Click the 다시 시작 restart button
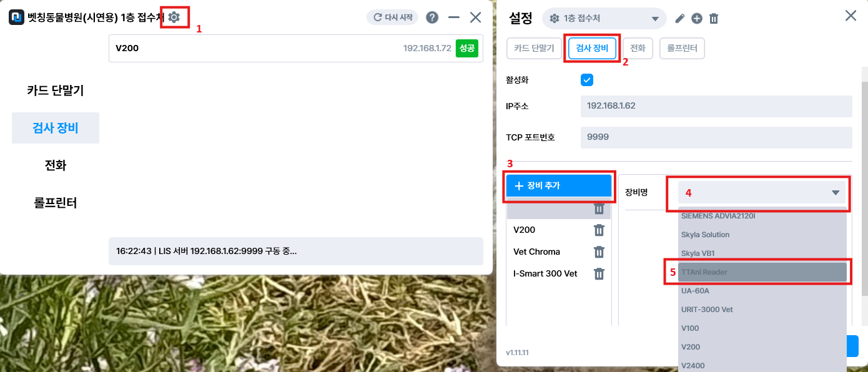 [x=392, y=17]
